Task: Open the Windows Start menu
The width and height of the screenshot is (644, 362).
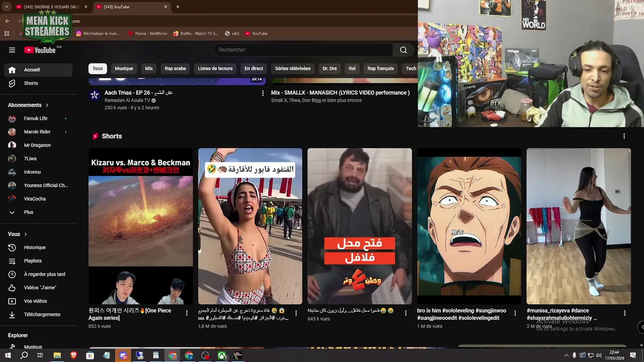Action: [x=8, y=355]
